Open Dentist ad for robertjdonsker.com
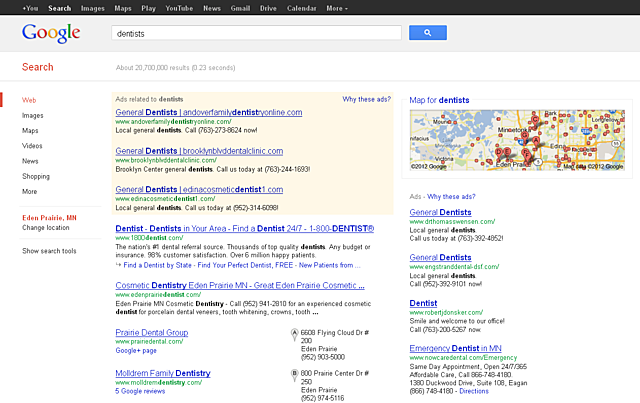The height and width of the screenshot is (403, 640). pyautogui.click(x=423, y=303)
